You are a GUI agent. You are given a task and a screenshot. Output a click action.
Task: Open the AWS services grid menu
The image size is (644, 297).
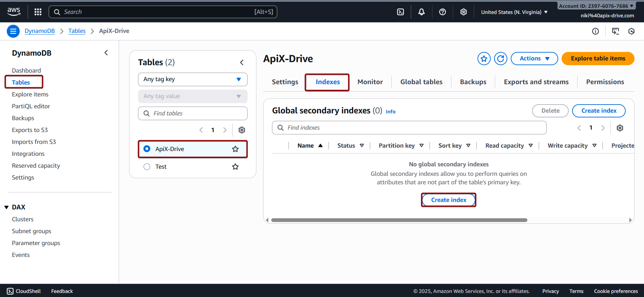click(x=38, y=12)
